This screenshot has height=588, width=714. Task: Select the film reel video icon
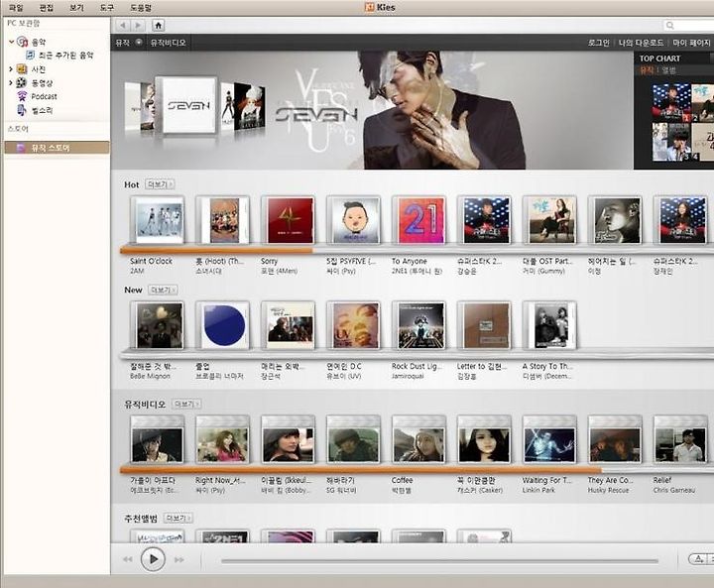coord(22,83)
